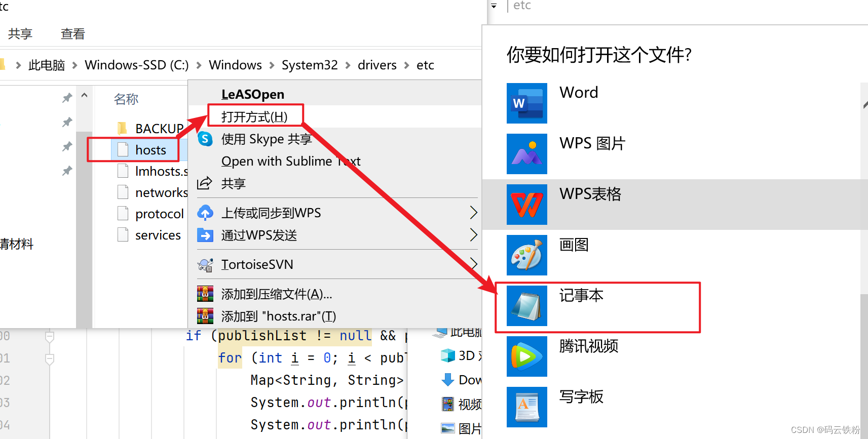
Task: Click the 3D objects cube icon
Action: (448, 355)
